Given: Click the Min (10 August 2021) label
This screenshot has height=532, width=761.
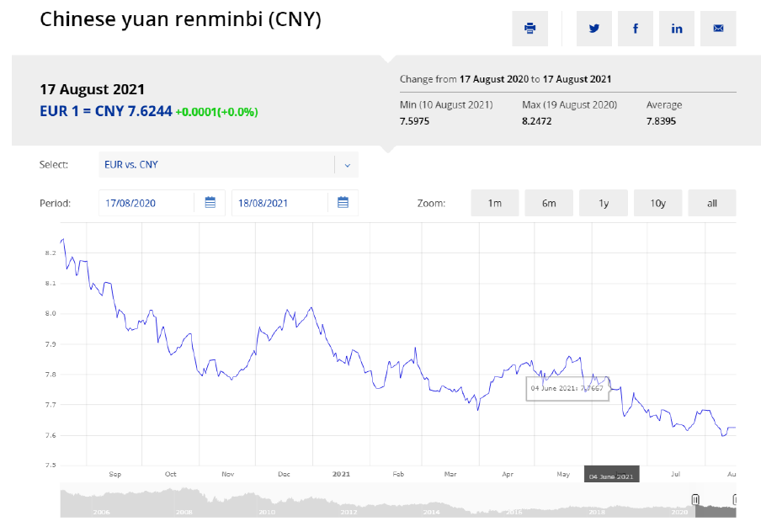Looking at the screenshot, I should point(446,105).
